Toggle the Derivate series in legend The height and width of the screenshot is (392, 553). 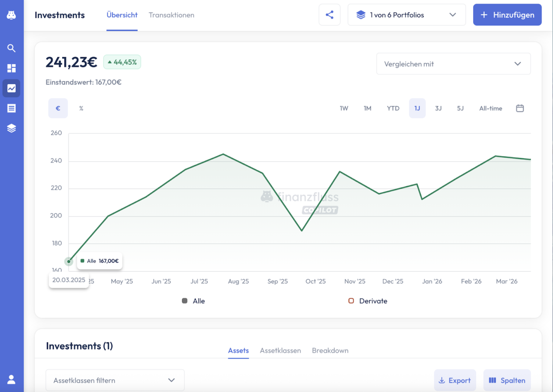coord(368,301)
